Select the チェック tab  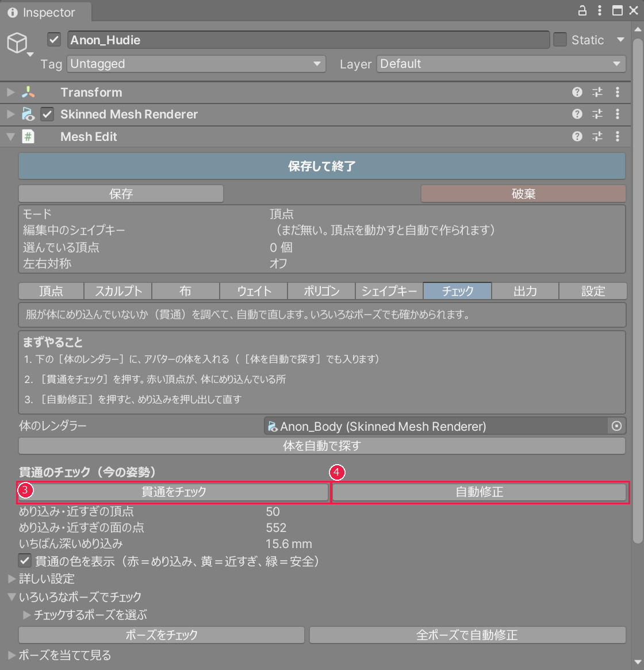pos(457,291)
